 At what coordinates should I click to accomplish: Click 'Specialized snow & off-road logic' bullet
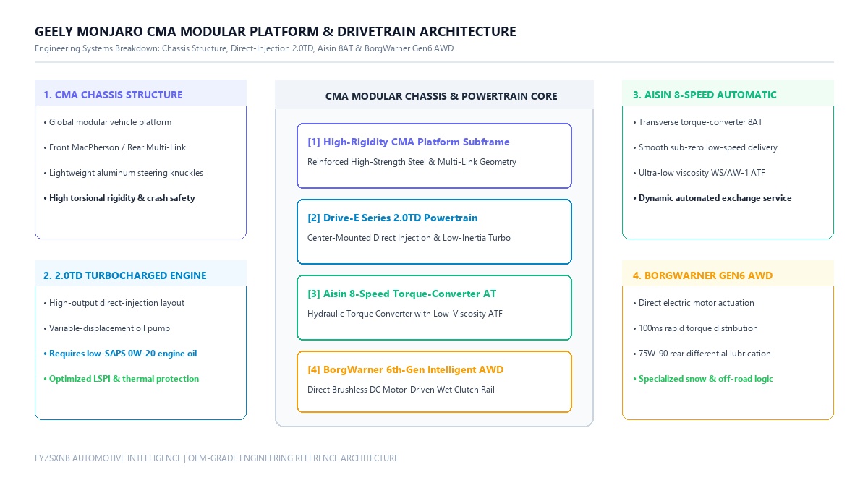[702, 379]
